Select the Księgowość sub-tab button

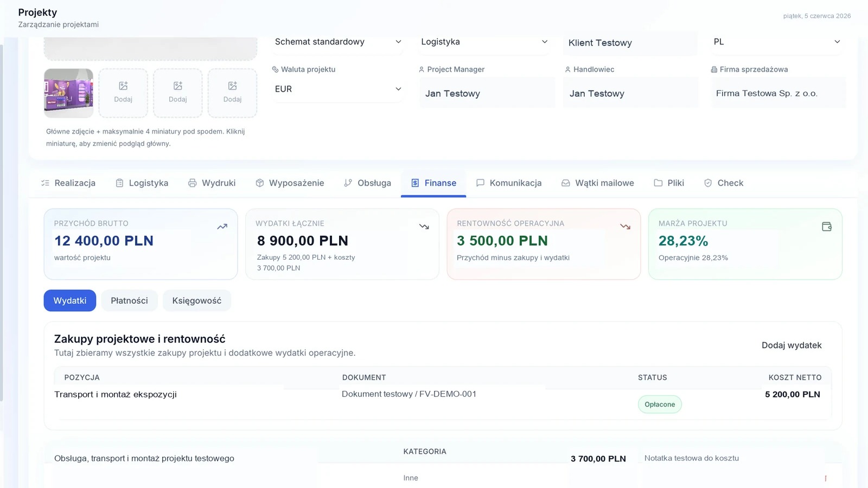click(x=197, y=300)
